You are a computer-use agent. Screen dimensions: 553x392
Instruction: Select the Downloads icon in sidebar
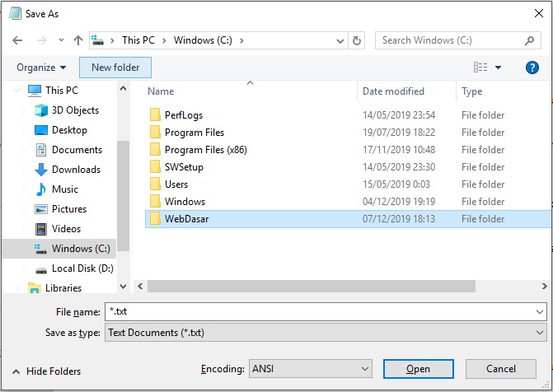coord(41,170)
